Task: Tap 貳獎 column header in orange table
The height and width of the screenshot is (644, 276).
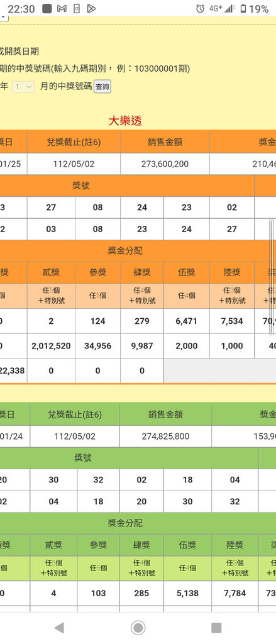Action: [51, 273]
